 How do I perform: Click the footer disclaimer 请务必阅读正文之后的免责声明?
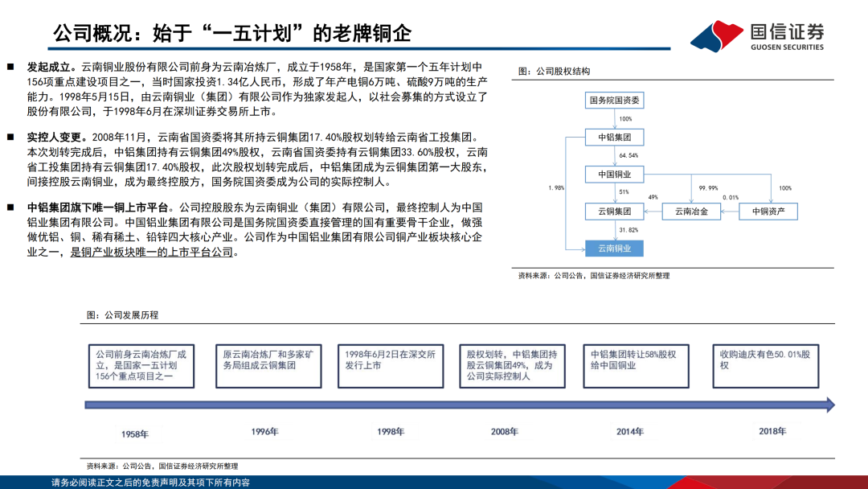pos(150,483)
